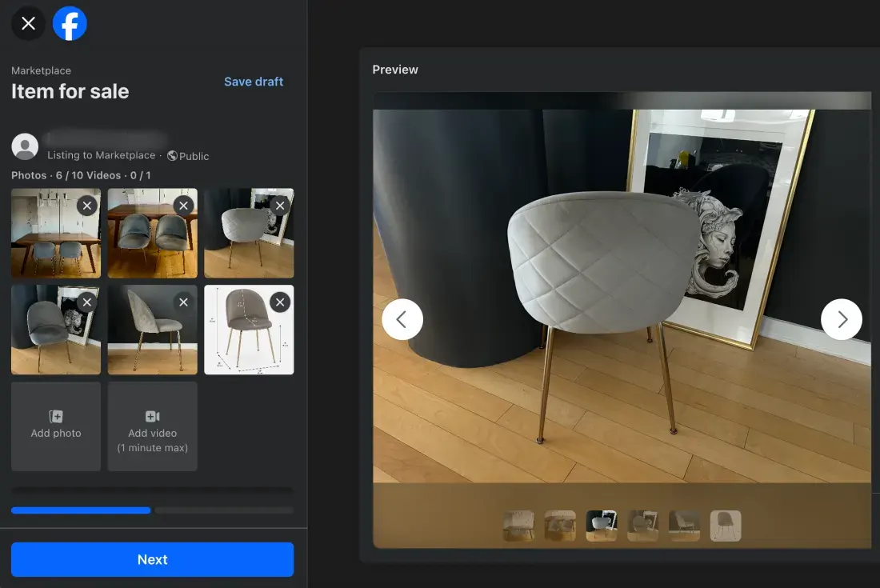
Task: Remove the two chairs at table photo
Action: click(183, 206)
